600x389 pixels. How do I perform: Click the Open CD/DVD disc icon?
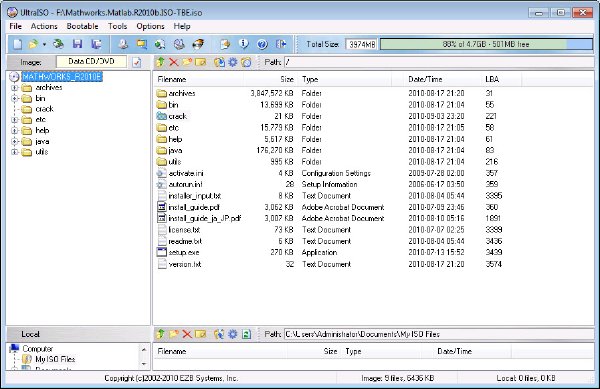click(x=59, y=44)
